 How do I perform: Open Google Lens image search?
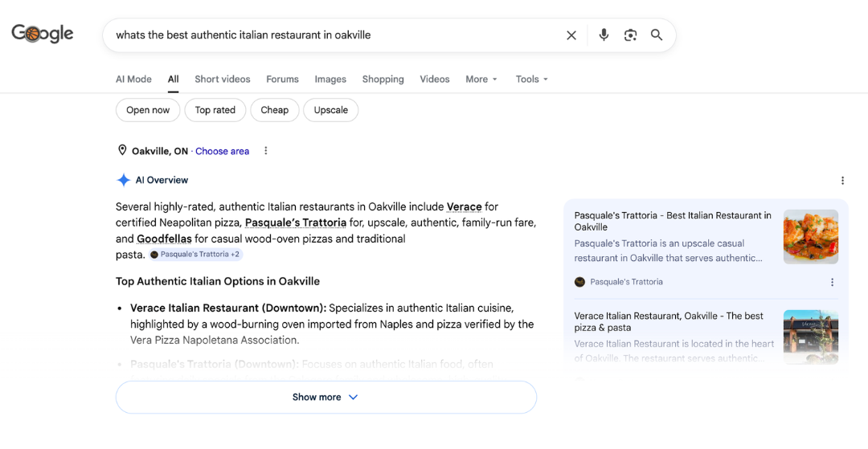[x=630, y=35]
